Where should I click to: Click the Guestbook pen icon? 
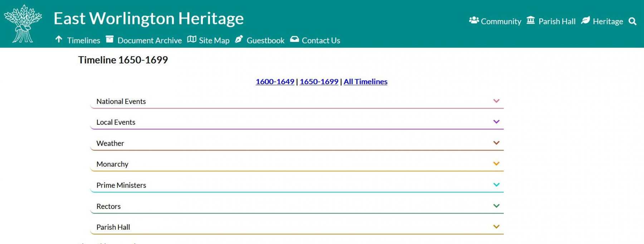click(x=239, y=39)
